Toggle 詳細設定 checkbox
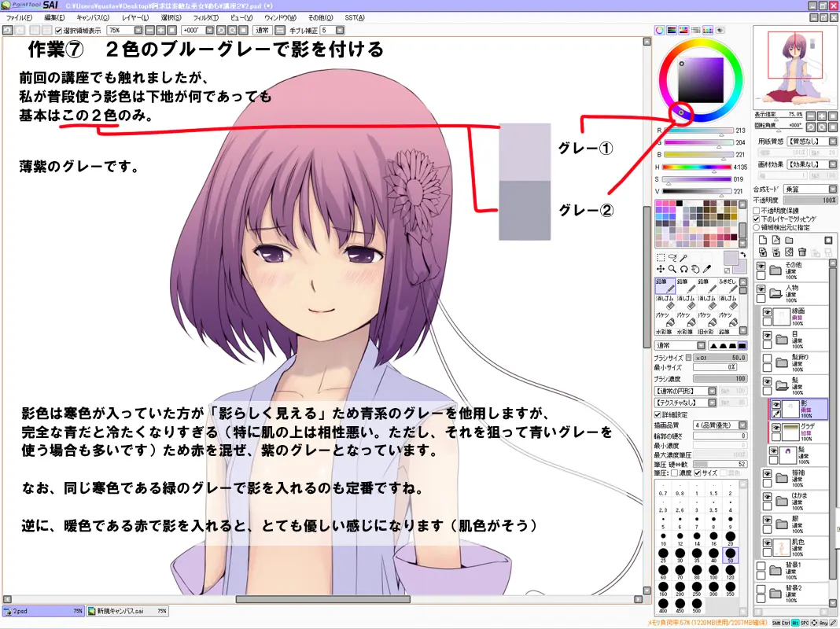 tap(658, 415)
